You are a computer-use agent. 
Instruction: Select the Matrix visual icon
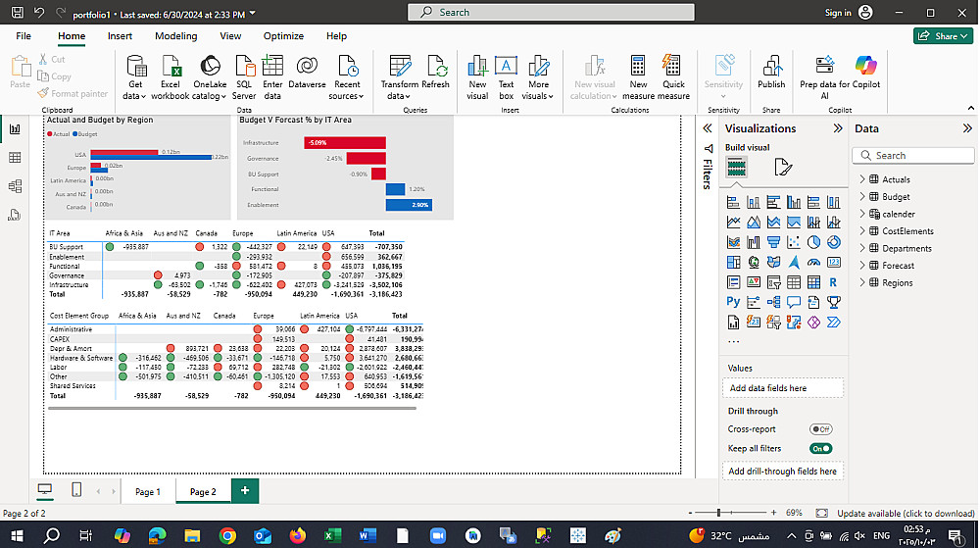pyautogui.click(x=813, y=282)
